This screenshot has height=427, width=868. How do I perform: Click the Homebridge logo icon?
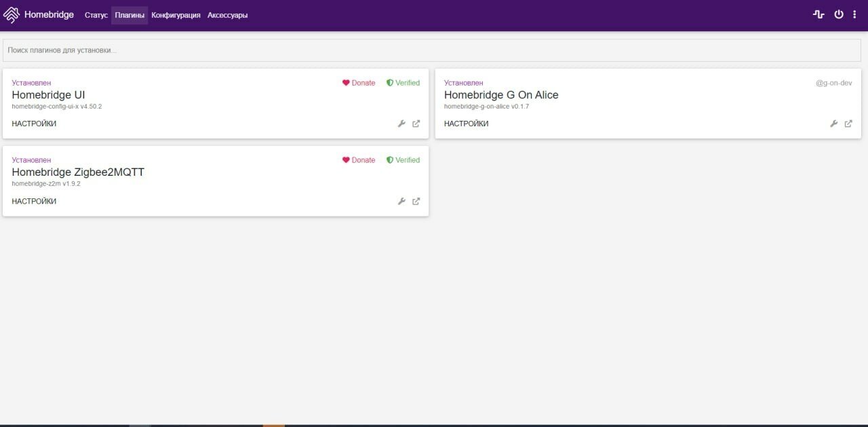(12, 15)
